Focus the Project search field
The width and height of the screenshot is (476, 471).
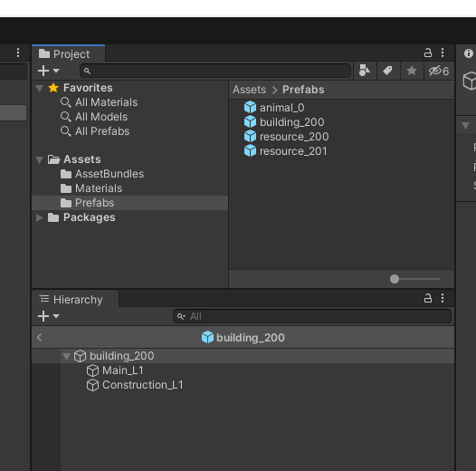(x=215, y=72)
